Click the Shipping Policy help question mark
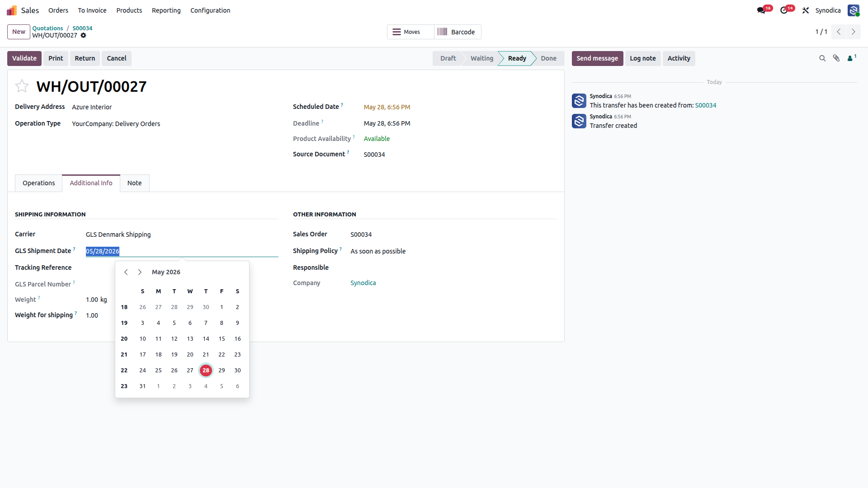This screenshot has width=868, height=488. [x=340, y=249]
